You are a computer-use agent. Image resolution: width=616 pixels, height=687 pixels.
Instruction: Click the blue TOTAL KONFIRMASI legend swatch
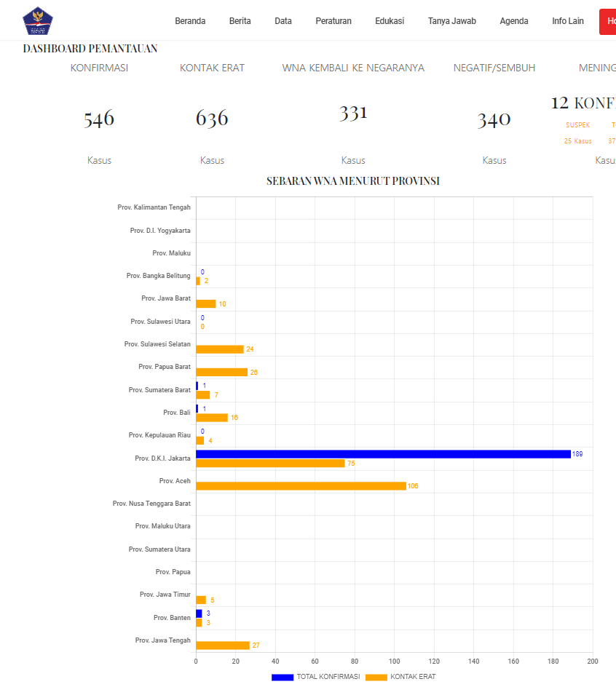tap(283, 677)
